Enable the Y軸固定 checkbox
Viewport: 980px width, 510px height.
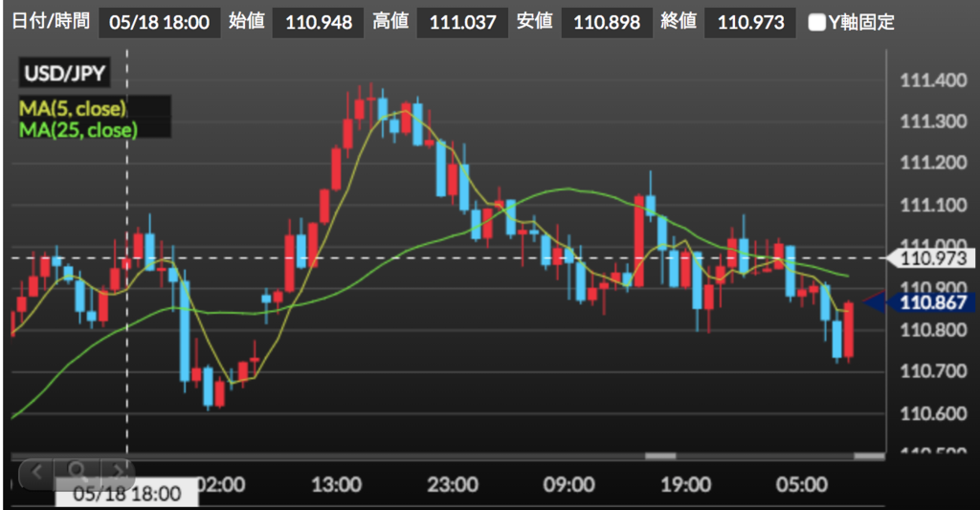pyautogui.click(x=817, y=23)
